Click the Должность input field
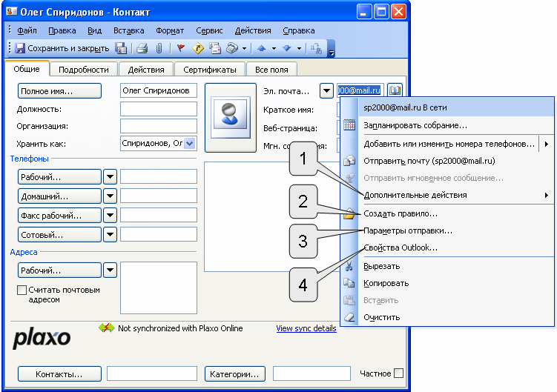This screenshot has height=392, width=557. tap(159, 109)
